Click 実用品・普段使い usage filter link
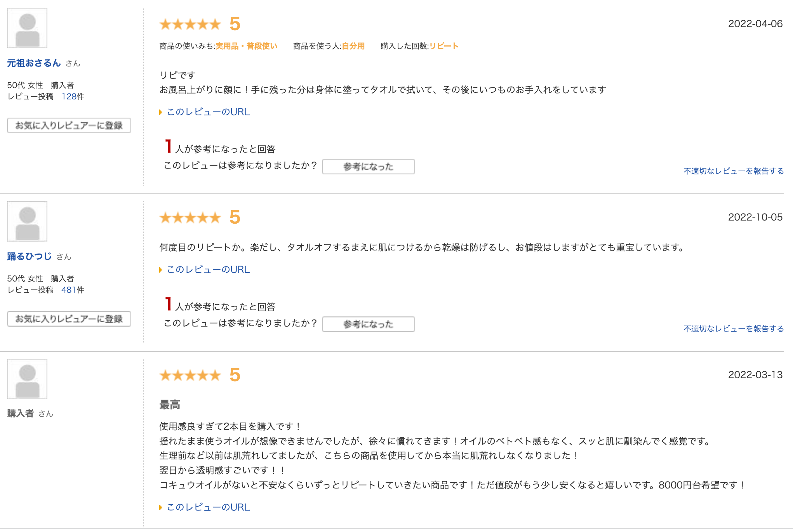793x532 pixels. (246, 46)
